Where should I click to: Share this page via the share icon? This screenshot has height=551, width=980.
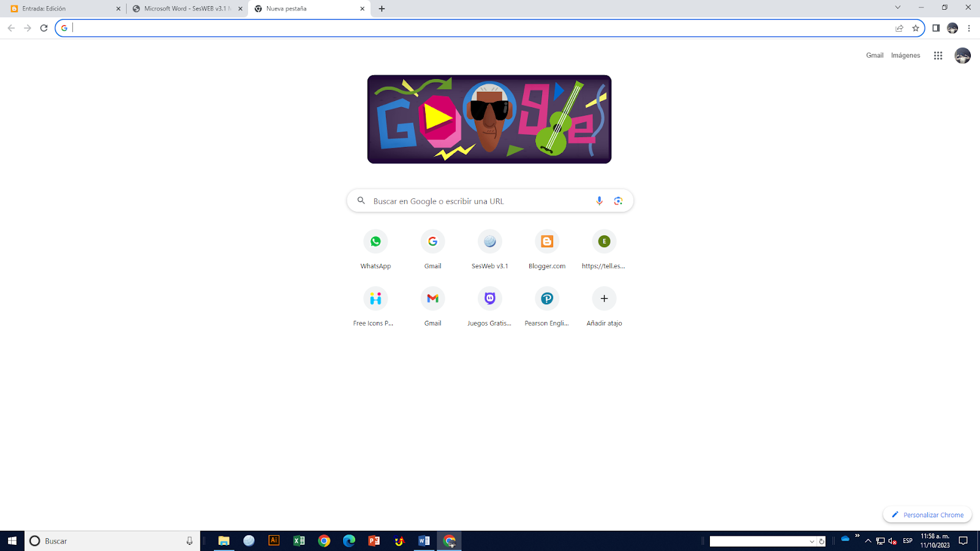pos(899,28)
